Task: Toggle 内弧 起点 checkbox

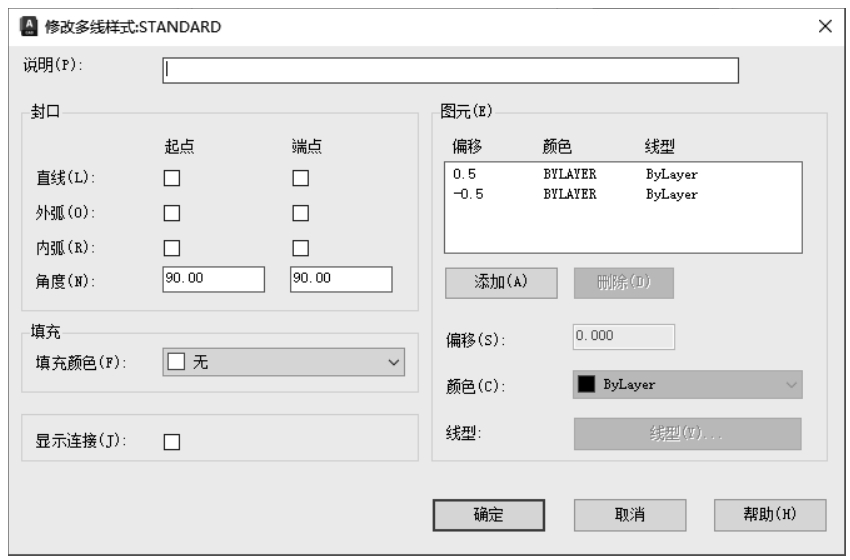Action: point(172,247)
